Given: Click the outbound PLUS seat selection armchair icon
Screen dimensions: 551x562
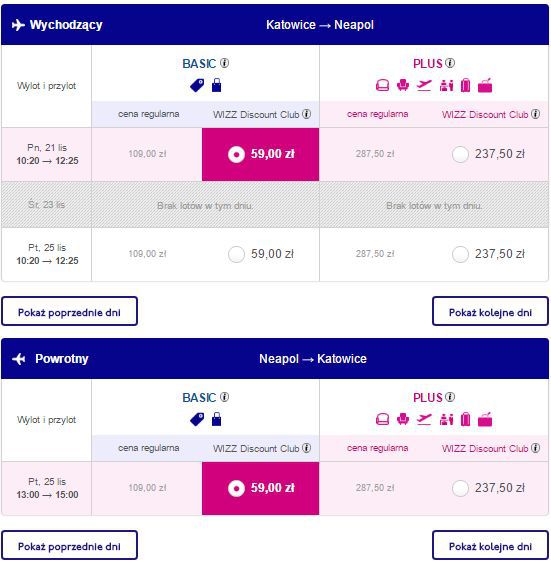Looking at the screenshot, I should [403, 85].
